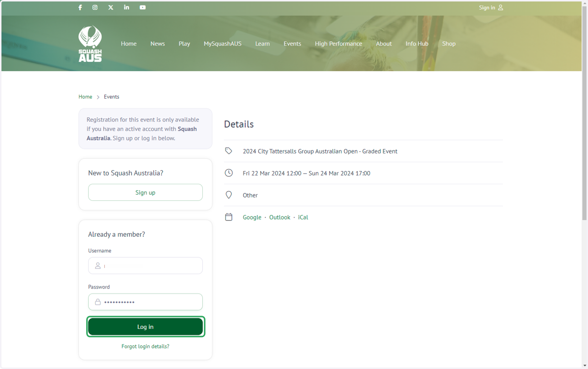Click the calendar icon beside Google link
Screen dimensions: 588x369
point(229,217)
